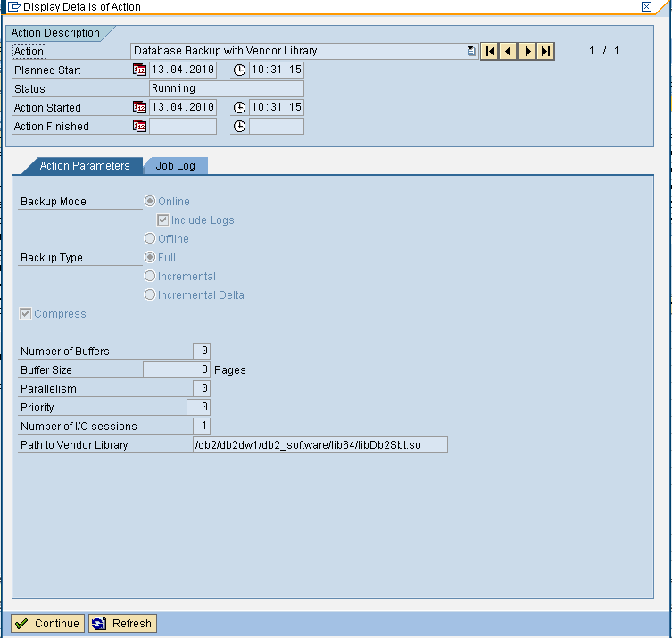Click the Planned Start date field

tap(183, 70)
